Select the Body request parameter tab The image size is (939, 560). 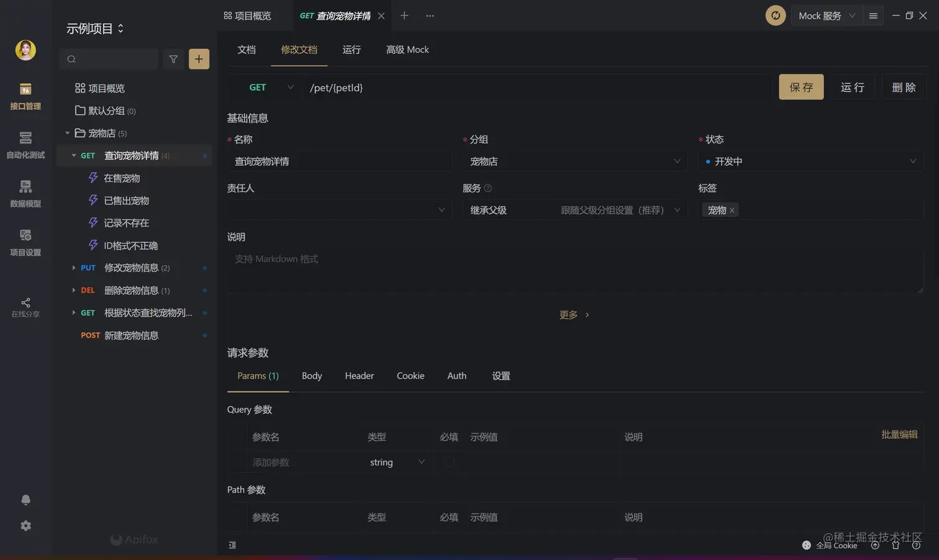coord(312,376)
